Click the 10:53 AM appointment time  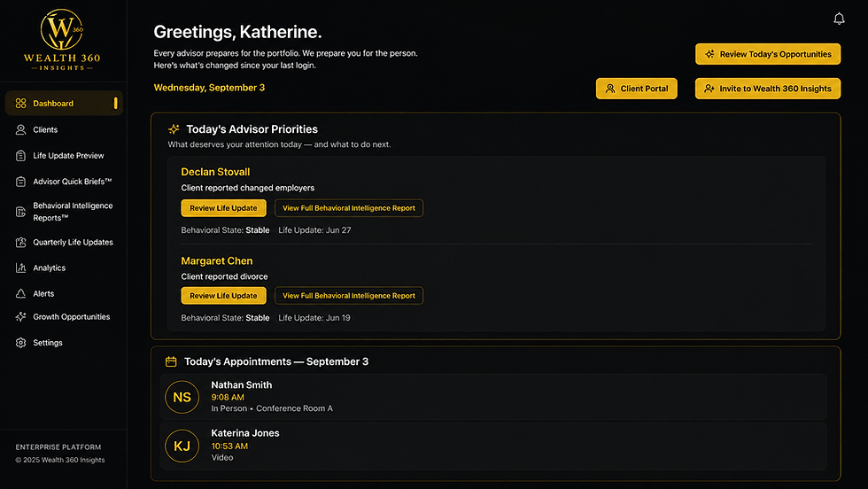[x=229, y=446]
